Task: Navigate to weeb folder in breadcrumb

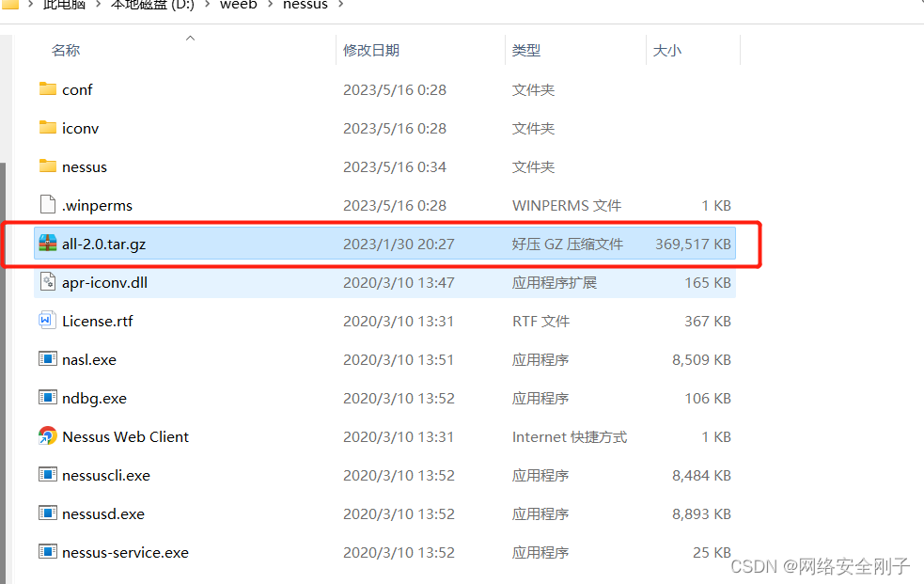Action: [x=239, y=5]
